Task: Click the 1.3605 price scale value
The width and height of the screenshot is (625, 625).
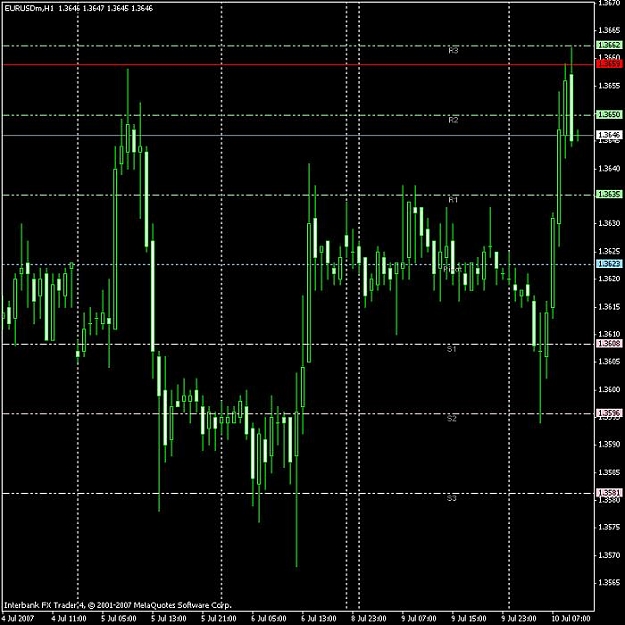Action: (609, 362)
